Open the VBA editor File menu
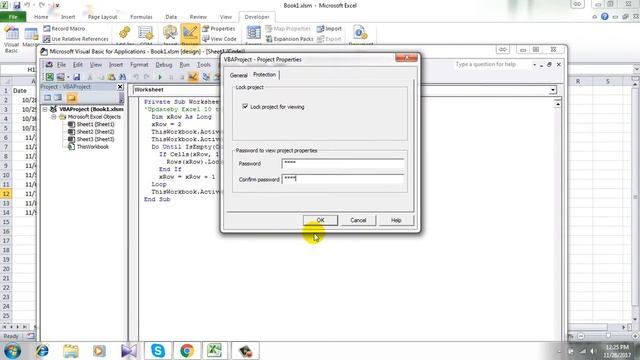 61,64
